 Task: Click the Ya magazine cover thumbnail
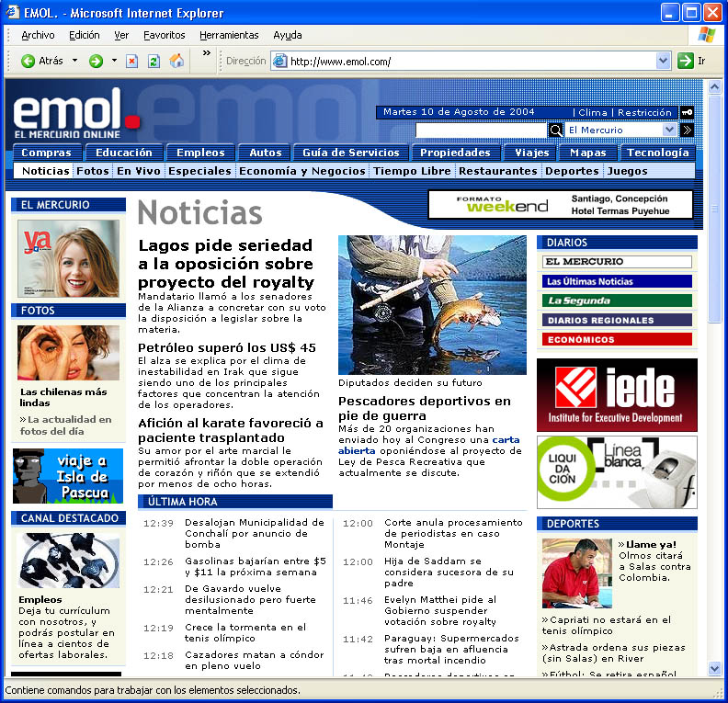point(68,258)
